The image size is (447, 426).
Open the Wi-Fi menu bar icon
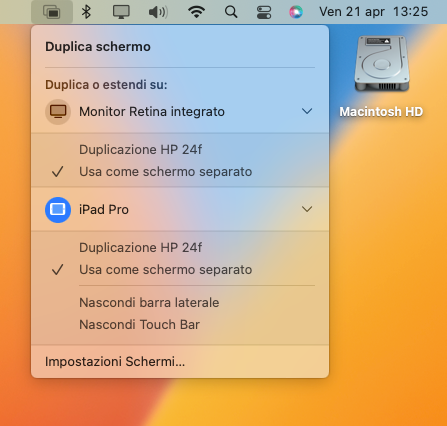point(196,12)
